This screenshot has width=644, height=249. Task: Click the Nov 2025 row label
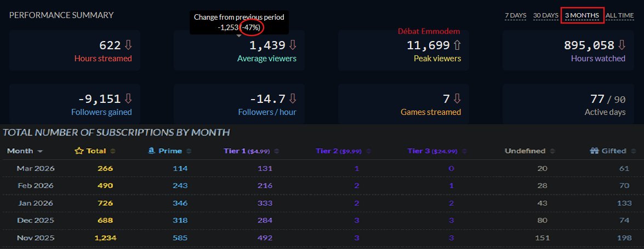(x=36, y=238)
